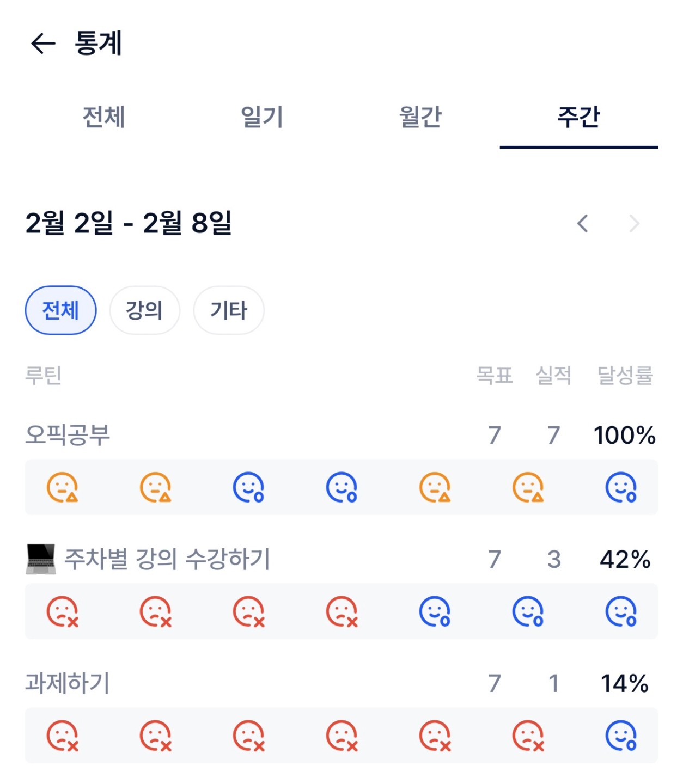Switch to the 전체 statistics tab
This screenshot has width=683, height=784.
(103, 117)
